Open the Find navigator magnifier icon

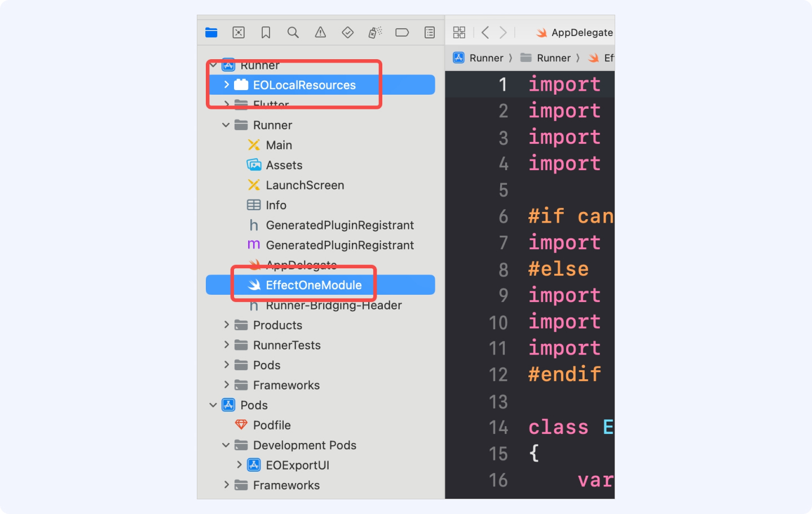coord(293,33)
